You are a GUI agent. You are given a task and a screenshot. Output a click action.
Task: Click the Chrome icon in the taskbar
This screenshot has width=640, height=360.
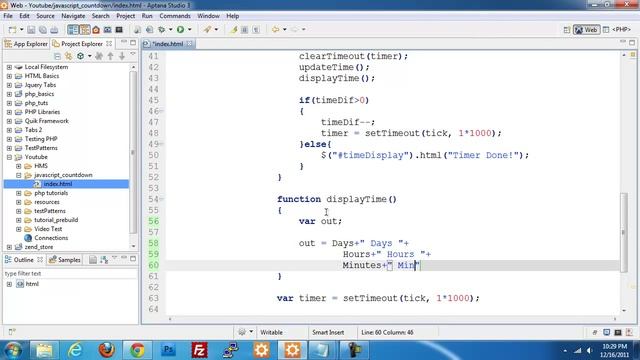pos(137,350)
